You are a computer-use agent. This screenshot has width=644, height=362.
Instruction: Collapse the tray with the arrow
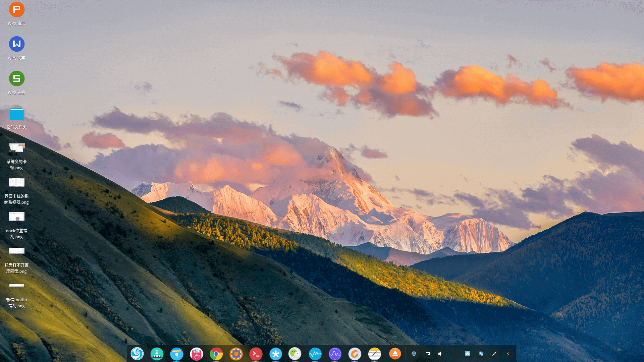pos(508,354)
